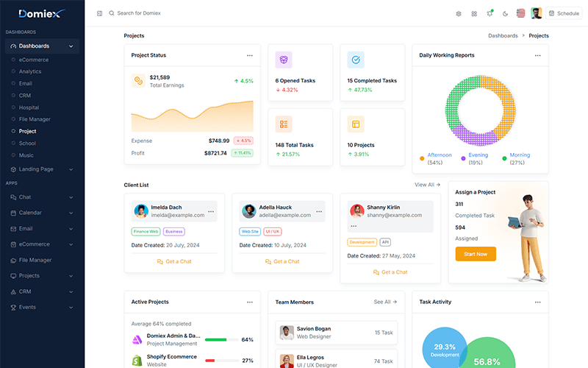Open the notifications bell icon
The width and height of the screenshot is (588, 368).
[x=490, y=13]
